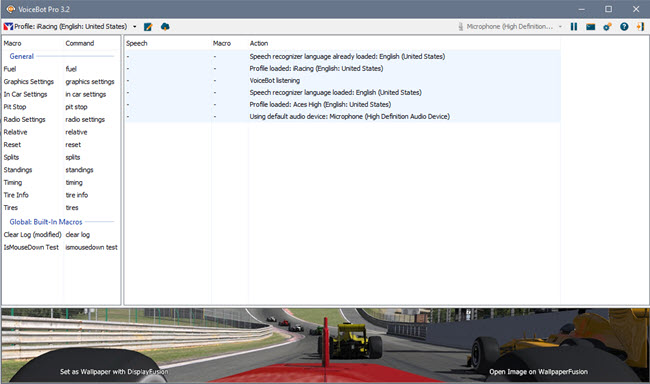Click 'Set as Wallpaper with DisplayFusion' link

(114, 372)
